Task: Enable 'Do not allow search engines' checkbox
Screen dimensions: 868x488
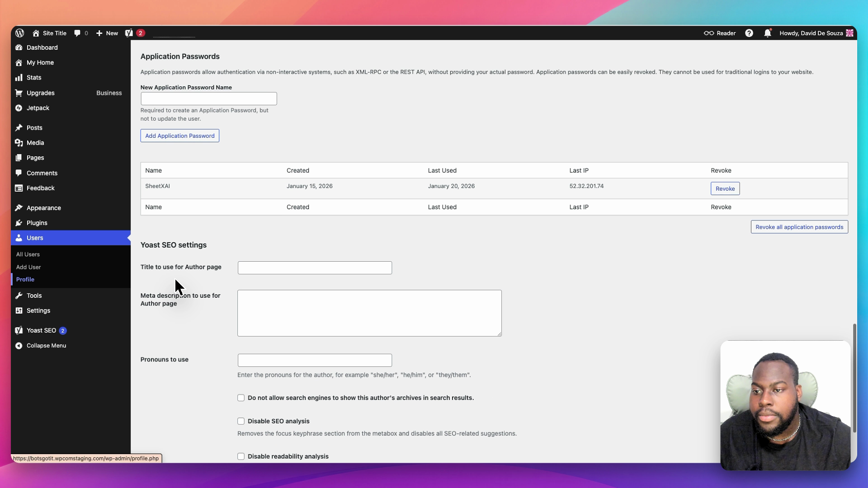Action: (241, 398)
